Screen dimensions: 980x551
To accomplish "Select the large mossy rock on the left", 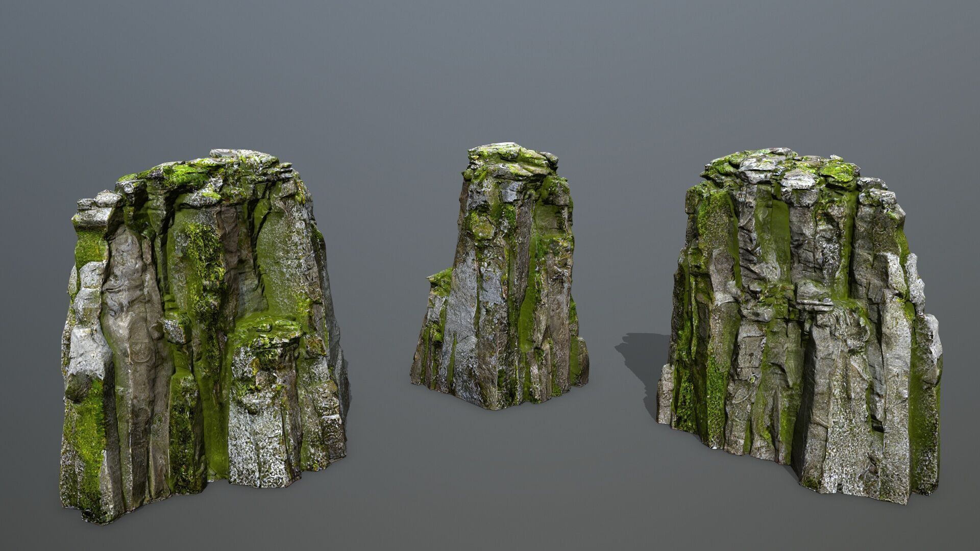I will point(204,337).
